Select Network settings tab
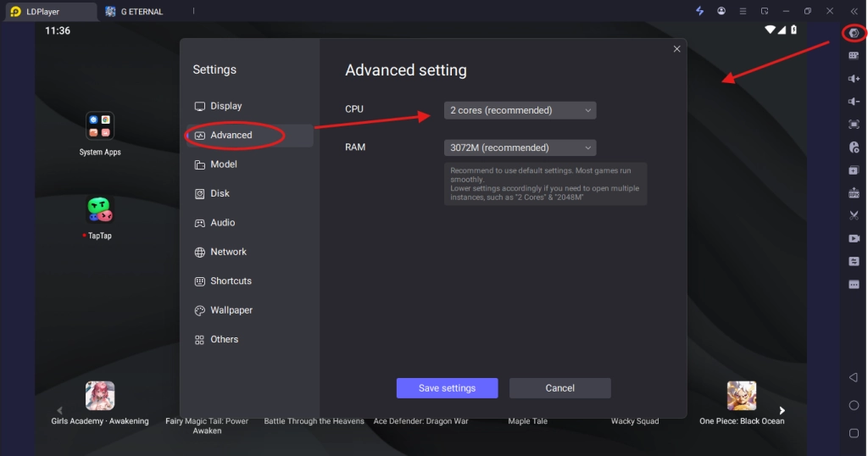This screenshot has width=868, height=456. point(250,252)
